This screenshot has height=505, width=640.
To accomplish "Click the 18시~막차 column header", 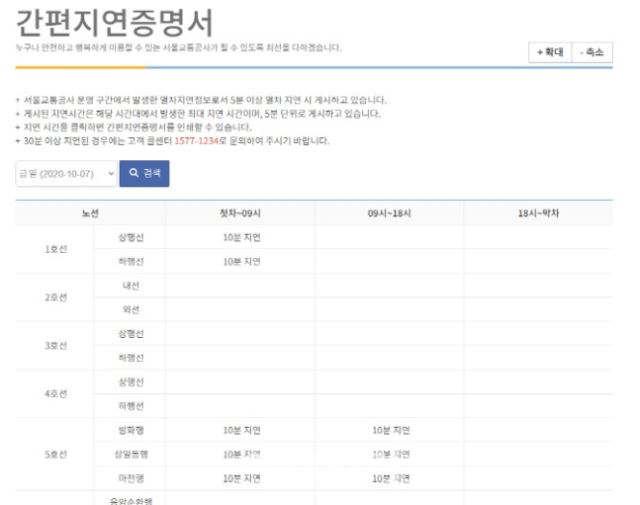I will 538,214.
